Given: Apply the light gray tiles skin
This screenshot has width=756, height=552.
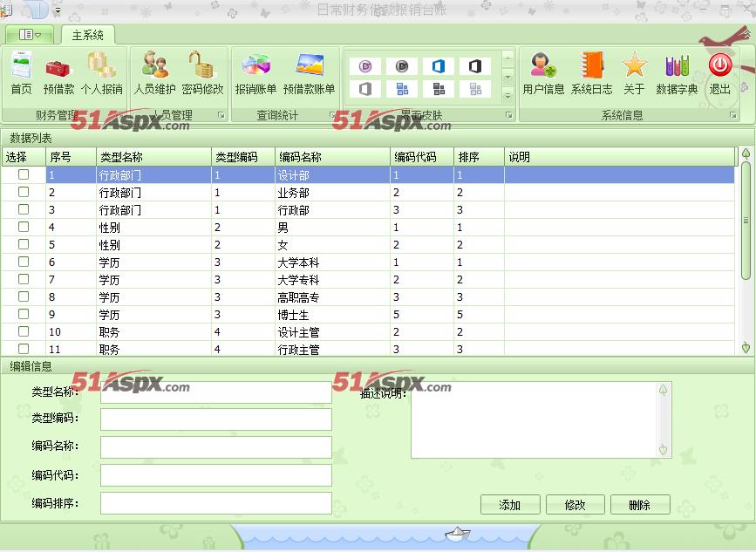Looking at the screenshot, I should click(x=475, y=89).
